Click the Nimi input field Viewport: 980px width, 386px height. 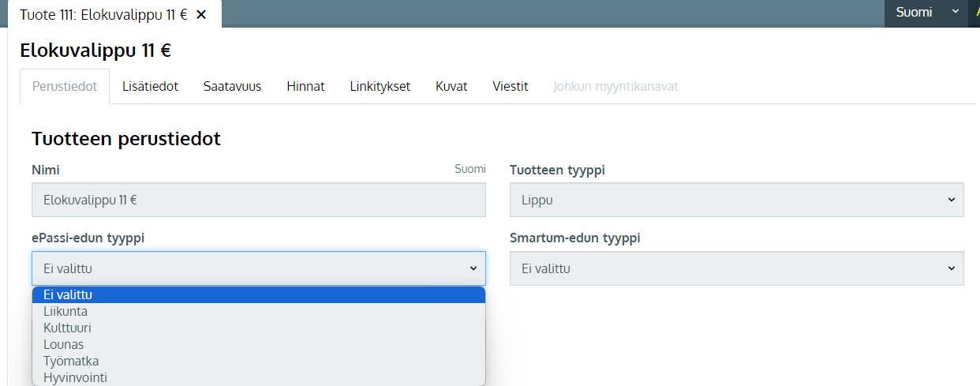tap(258, 200)
